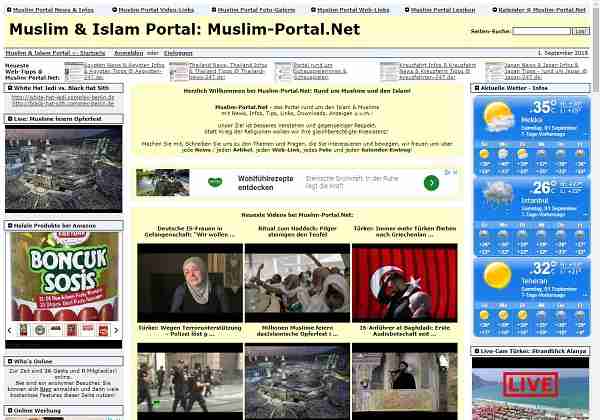
Task: Click Teheran sun weather icon
Action: 497,275
